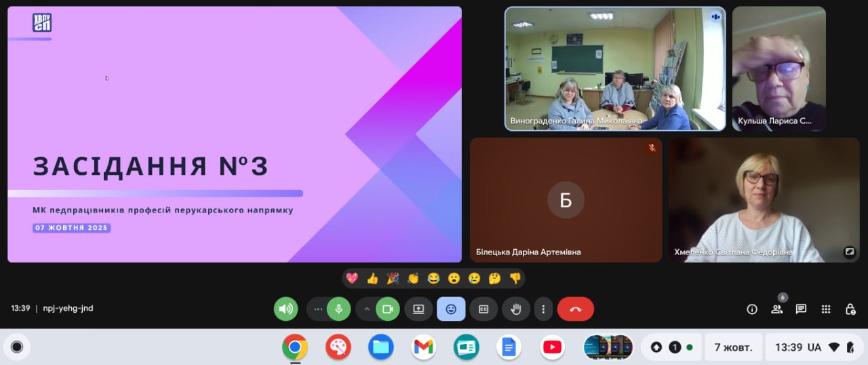Raise your hand in the meeting
The height and width of the screenshot is (365, 868).
[516, 309]
